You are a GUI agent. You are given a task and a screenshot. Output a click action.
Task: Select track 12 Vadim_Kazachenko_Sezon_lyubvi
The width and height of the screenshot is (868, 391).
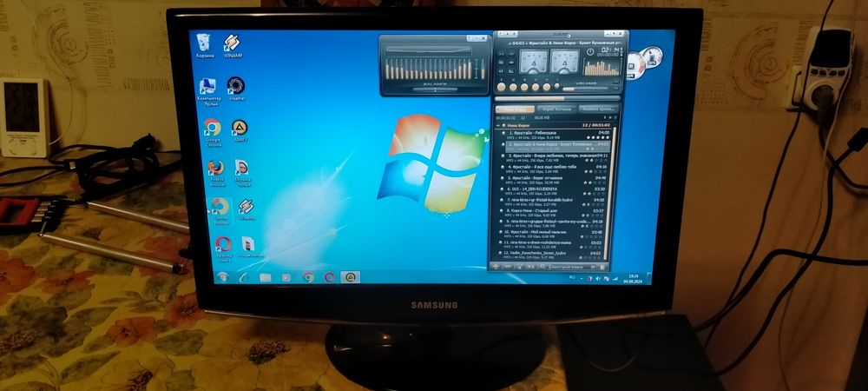click(x=549, y=255)
